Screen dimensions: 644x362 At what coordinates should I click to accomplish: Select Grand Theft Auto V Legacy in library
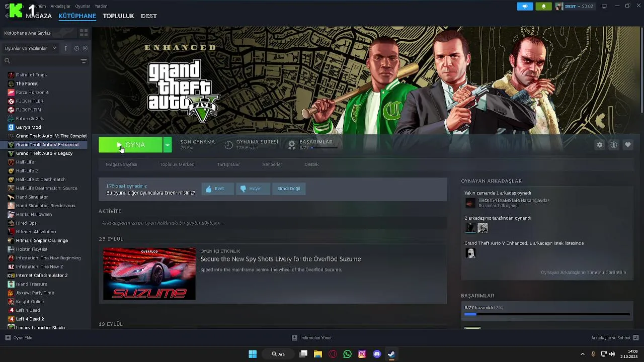pyautogui.click(x=44, y=153)
